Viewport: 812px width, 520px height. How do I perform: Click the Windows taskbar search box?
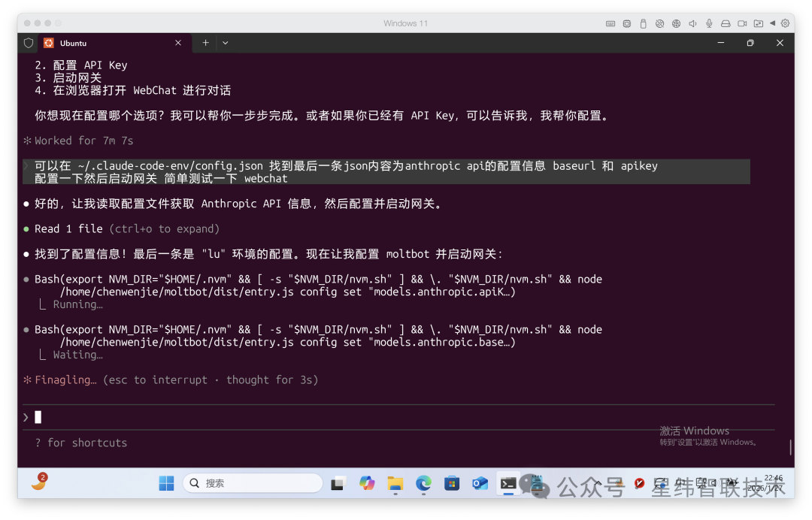pos(253,483)
